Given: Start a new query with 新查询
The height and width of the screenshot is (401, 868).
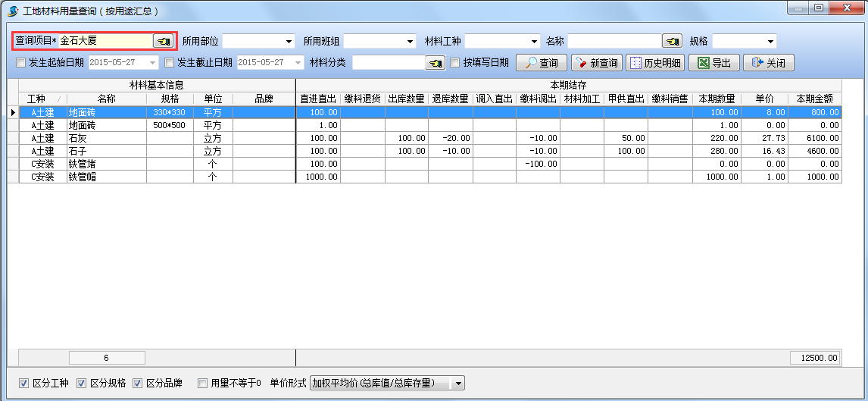Looking at the screenshot, I should (x=597, y=63).
